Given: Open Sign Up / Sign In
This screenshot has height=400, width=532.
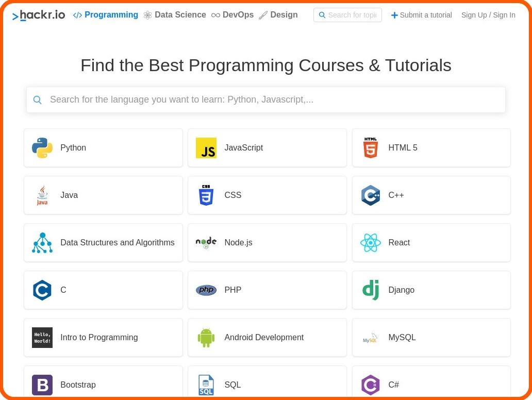Looking at the screenshot, I should click(488, 15).
